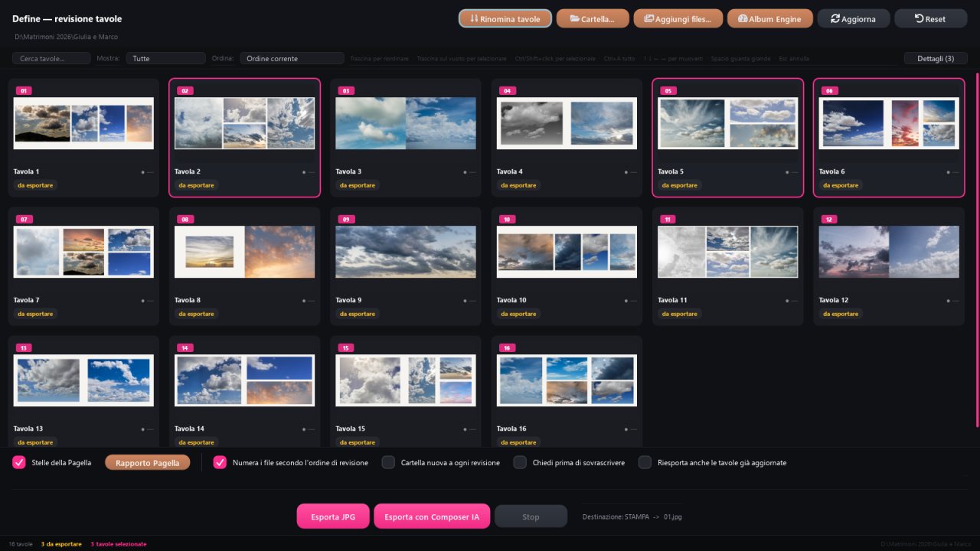Focus the Cerca tavole search field

point(51,58)
